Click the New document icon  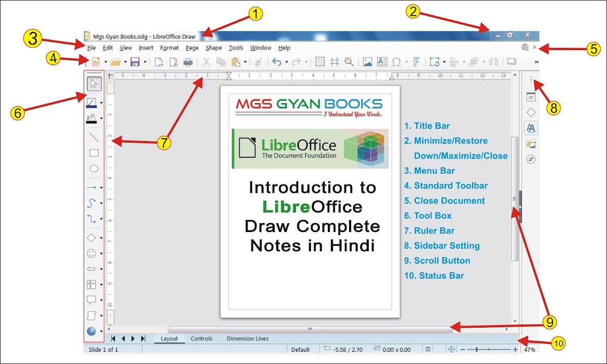96,62
